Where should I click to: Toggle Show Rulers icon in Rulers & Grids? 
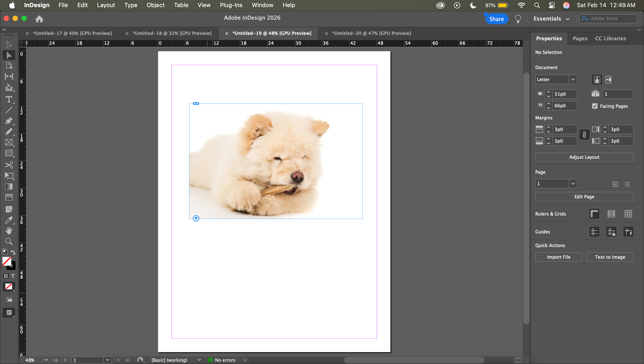[x=594, y=214]
